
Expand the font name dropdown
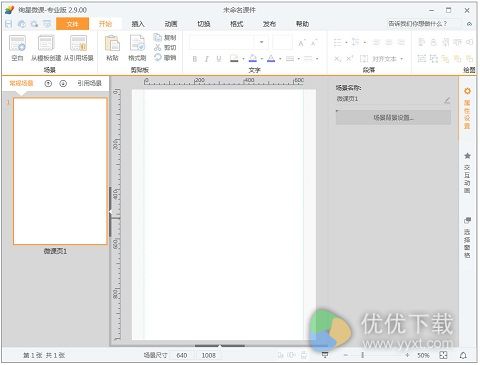262,42
